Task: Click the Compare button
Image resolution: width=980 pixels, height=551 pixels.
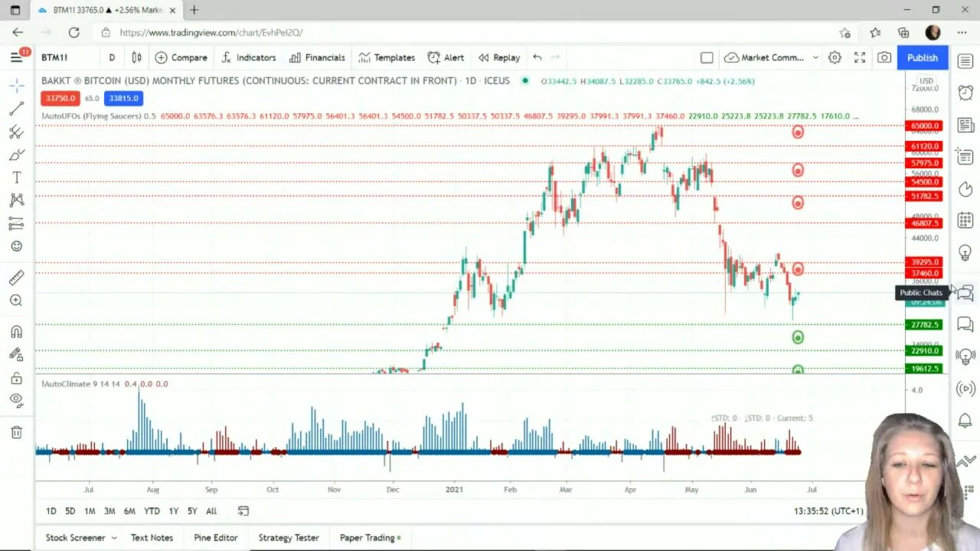Action: [181, 57]
